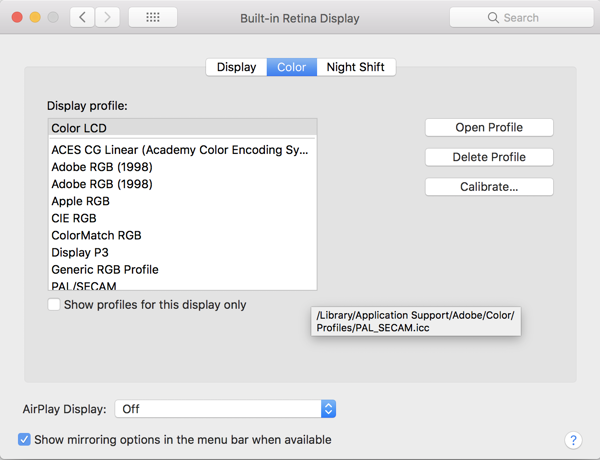
Task: Select the Apple RGB profile
Action: click(x=80, y=201)
